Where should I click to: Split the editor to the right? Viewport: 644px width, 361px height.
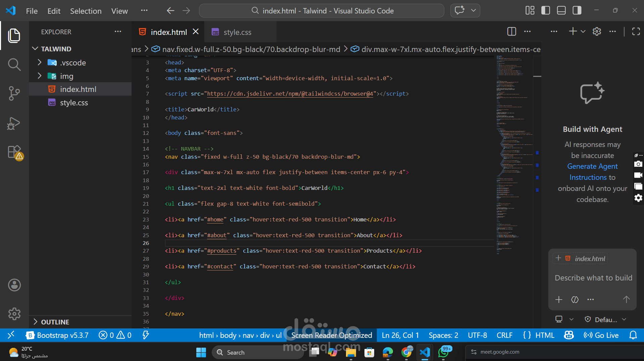(512, 32)
